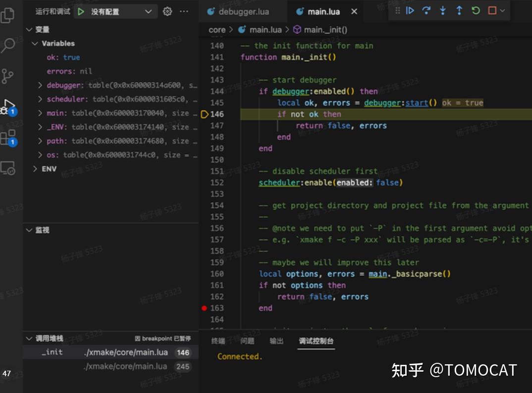Remove the breakpoint on line 163
Image resolution: width=532 pixels, height=393 pixels.
(x=204, y=308)
